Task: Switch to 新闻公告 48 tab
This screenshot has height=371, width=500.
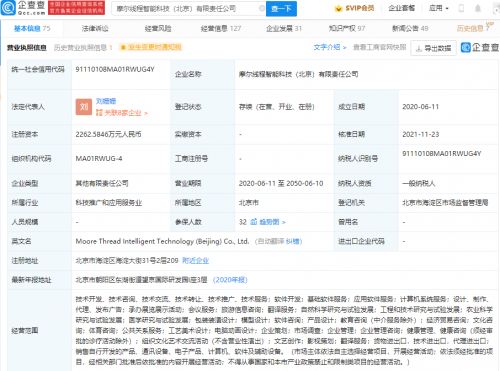Action: 410,29
